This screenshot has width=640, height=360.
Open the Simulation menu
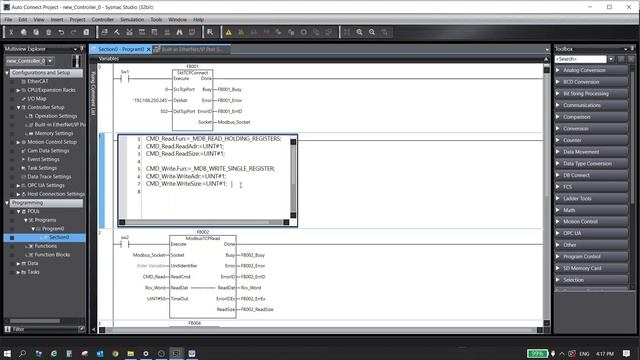pos(132,20)
